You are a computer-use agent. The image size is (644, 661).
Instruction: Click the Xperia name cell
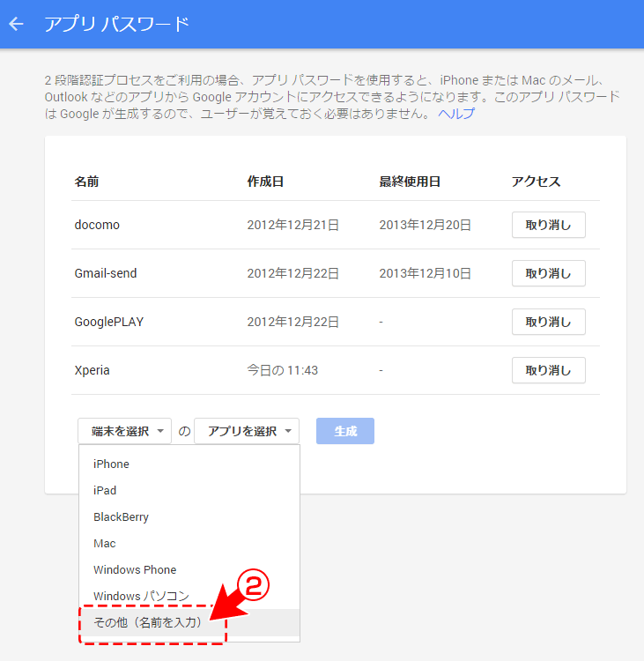92,370
